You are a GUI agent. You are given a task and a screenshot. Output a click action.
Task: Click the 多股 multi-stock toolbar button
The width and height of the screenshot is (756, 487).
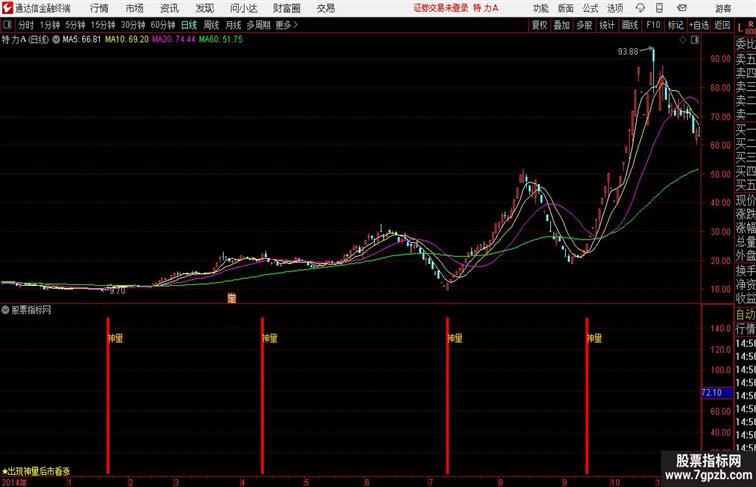[584, 25]
